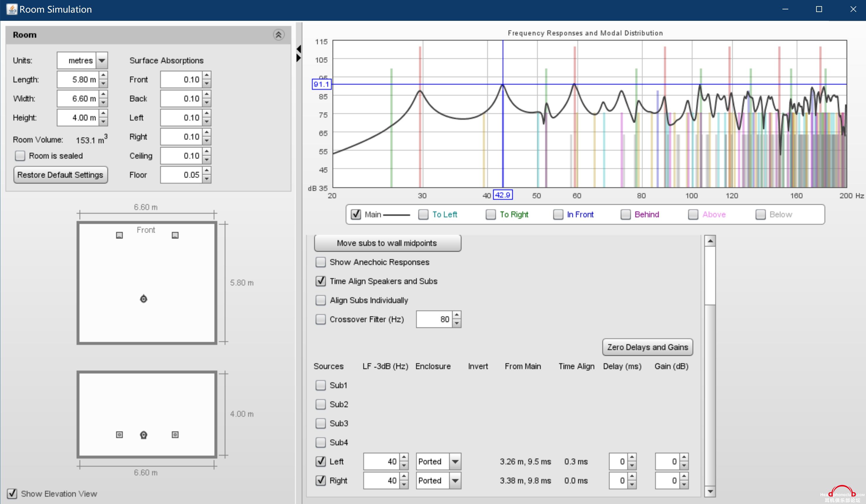The image size is (866, 504).
Task: Select listener head marker in elevation view
Action: point(144,435)
